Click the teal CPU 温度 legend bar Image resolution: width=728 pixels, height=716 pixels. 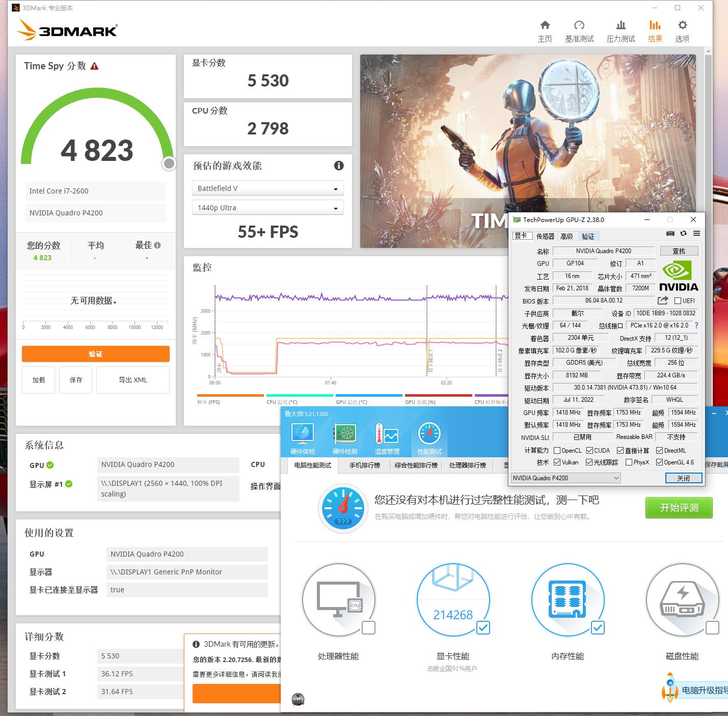click(x=300, y=395)
